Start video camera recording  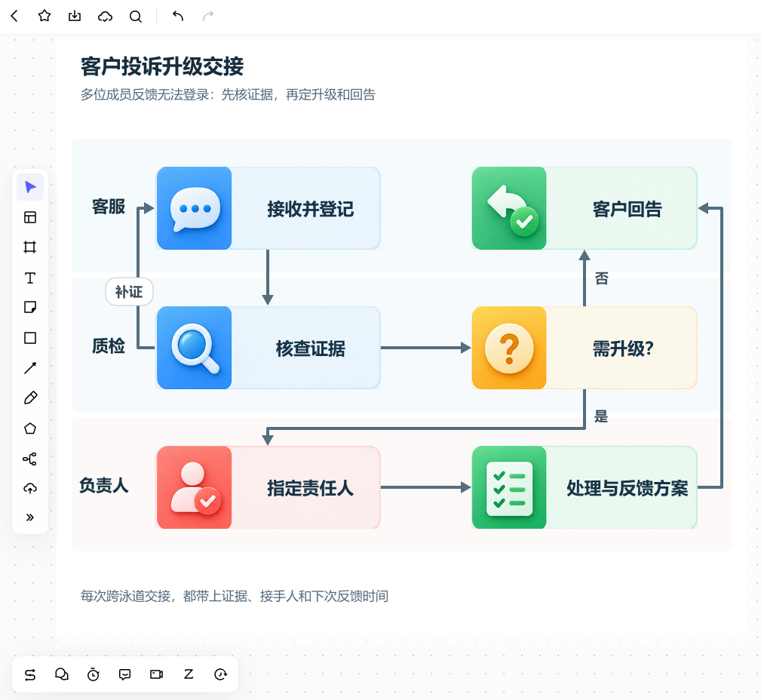156,674
